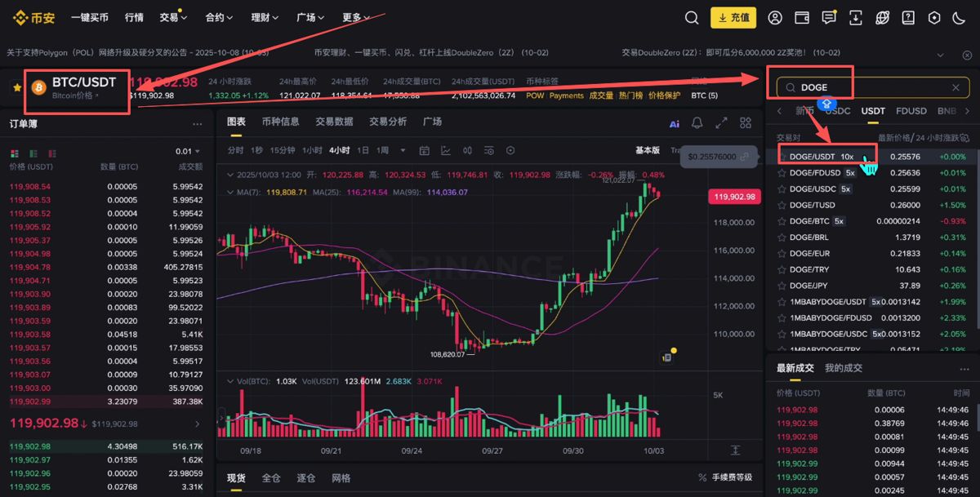Star the BTC/USDT pair as favorite
Screen dimensions: 980x497
point(16,87)
